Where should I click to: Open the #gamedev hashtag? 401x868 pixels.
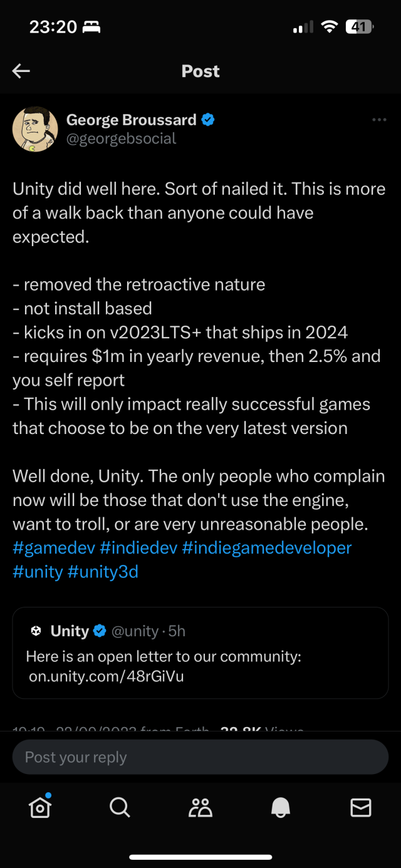click(x=54, y=548)
